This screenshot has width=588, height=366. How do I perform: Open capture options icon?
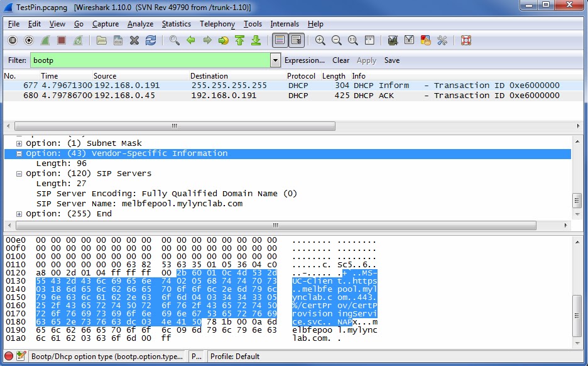tap(29, 40)
